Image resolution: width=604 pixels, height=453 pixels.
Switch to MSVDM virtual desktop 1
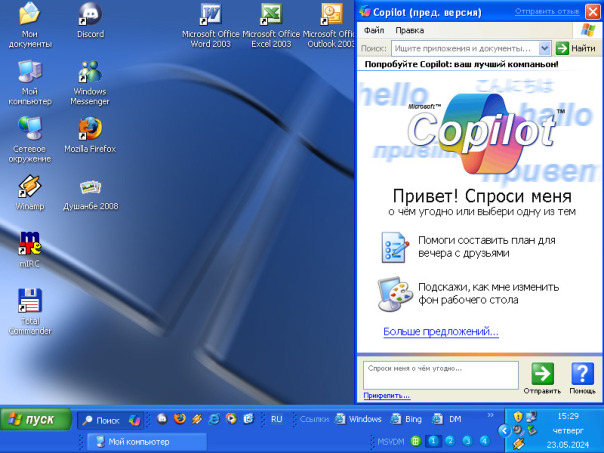tap(433, 441)
